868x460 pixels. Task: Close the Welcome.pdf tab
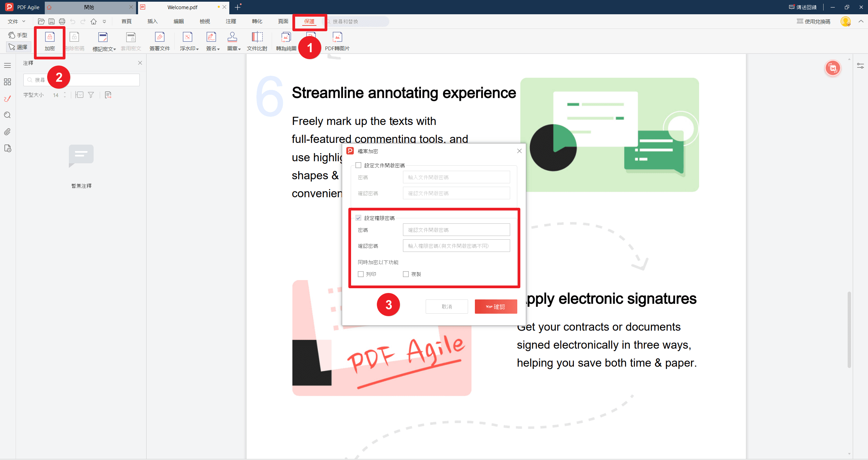(224, 7)
